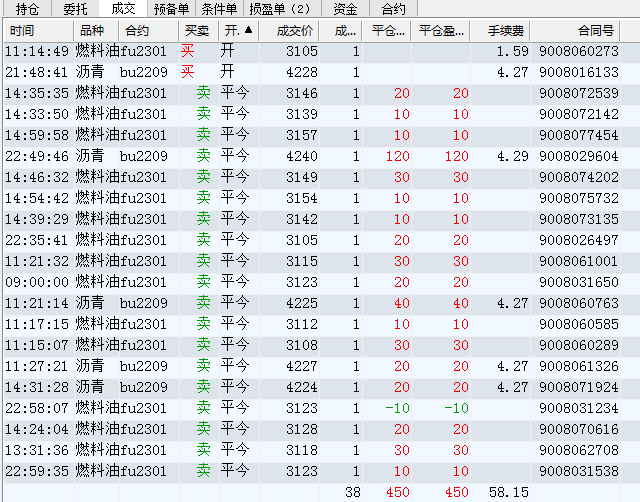Image resolution: width=640 pixels, height=502 pixels.
Task: Toggle the sort arrow on 开 column
Action: [239, 31]
